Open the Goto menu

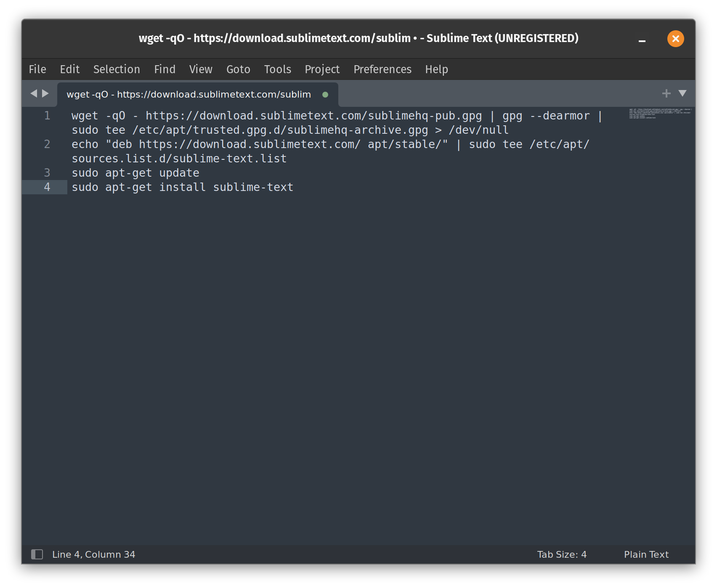pos(238,69)
